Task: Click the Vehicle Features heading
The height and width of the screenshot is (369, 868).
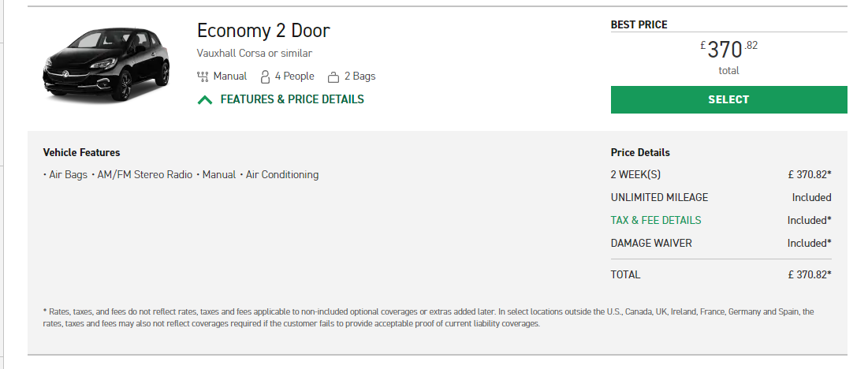Action: pyautogui.click(x=81, y=152)
